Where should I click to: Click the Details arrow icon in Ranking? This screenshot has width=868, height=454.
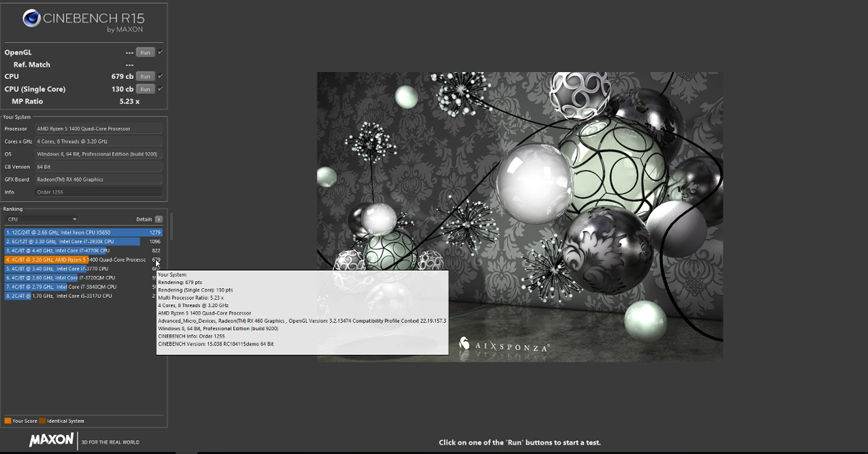click(159, 219)
